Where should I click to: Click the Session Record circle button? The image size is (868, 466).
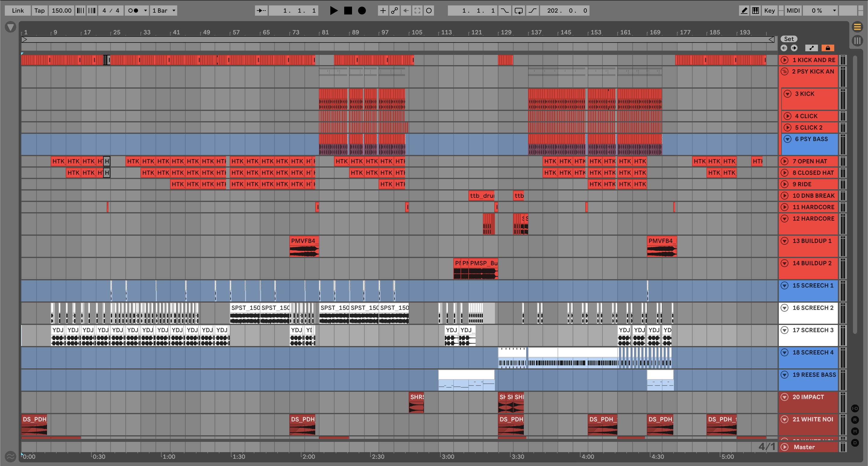429,11
